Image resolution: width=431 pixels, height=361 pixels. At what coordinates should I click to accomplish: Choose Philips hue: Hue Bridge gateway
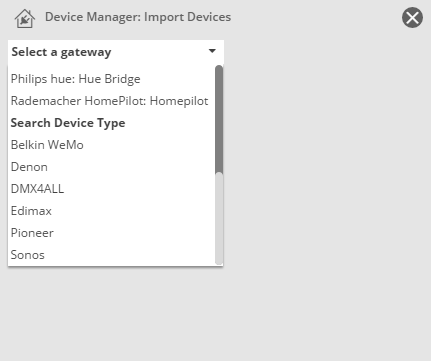(x=112, y=79)
